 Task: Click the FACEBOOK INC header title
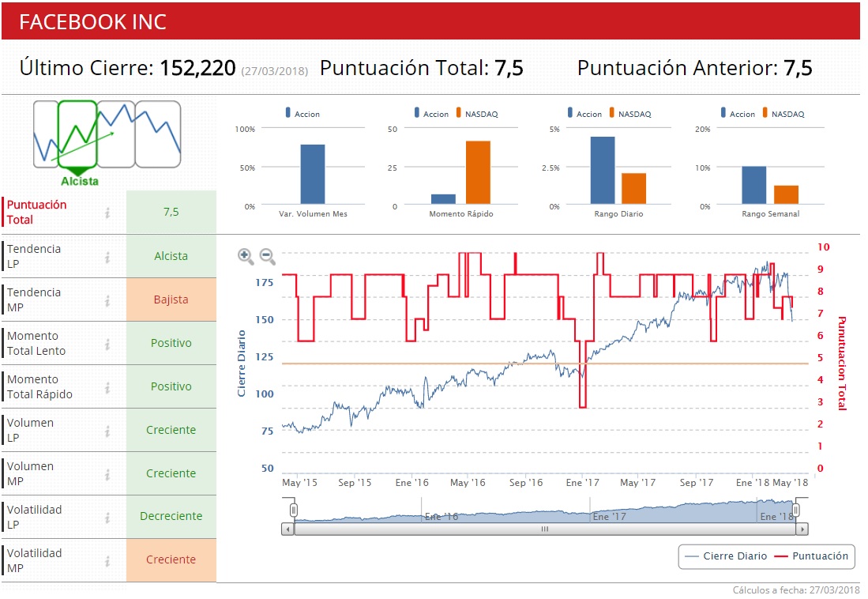pyautogui.click(x=92, y=22)
